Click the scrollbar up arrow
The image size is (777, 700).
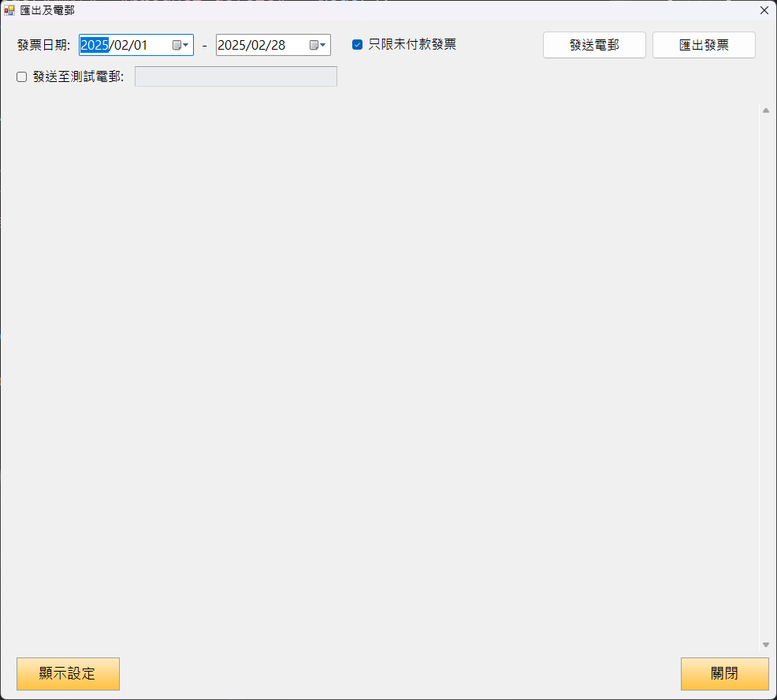click(x=765, y=110)
